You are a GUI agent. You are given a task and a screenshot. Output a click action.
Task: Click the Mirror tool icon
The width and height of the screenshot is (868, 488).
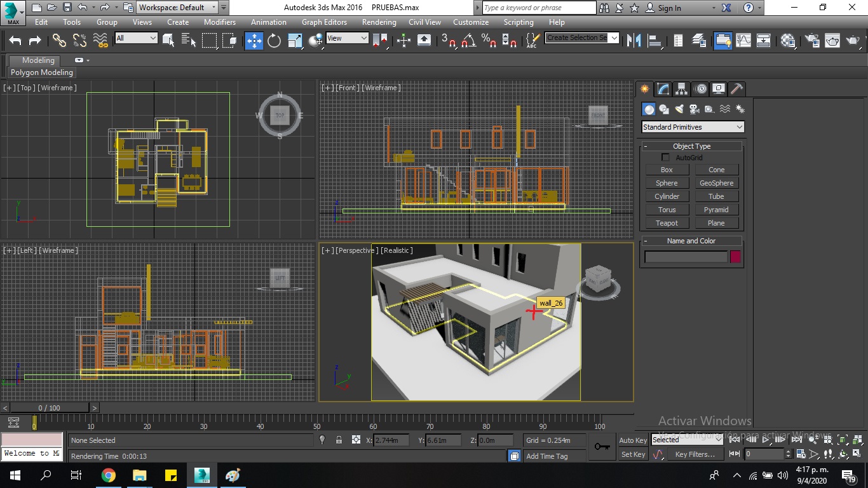coord(634,41)
